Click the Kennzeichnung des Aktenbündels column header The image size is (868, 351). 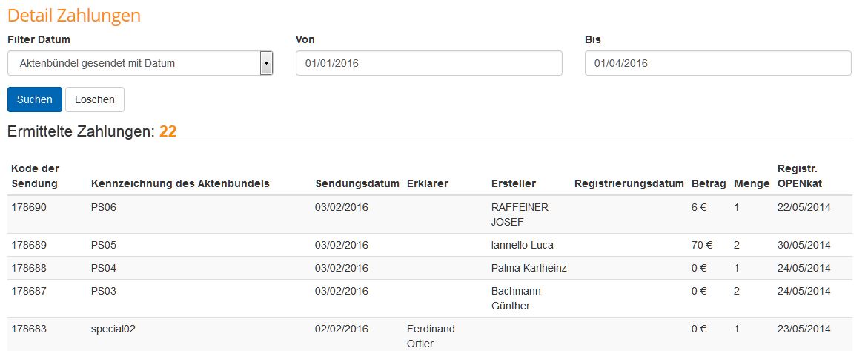pyautogui.click(x=180, y=183)
